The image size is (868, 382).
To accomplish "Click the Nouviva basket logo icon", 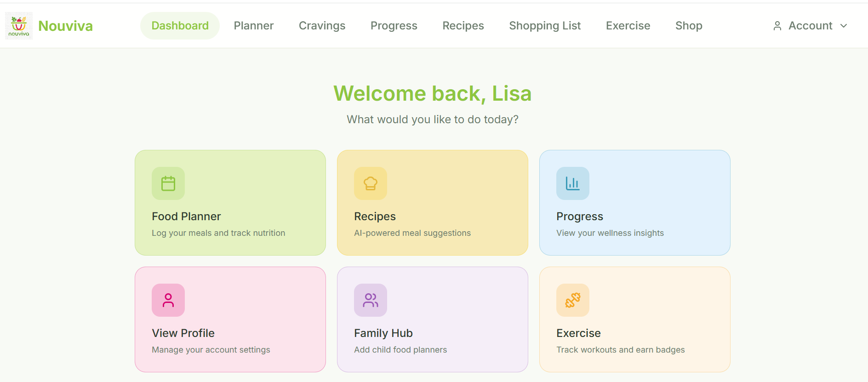I will point(19,26).
